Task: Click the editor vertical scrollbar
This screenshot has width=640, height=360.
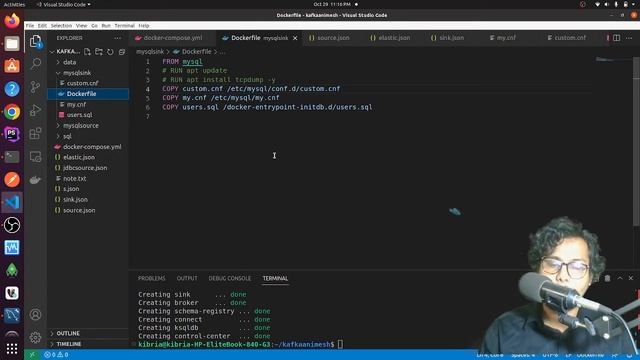Action: tap(636, 143)
